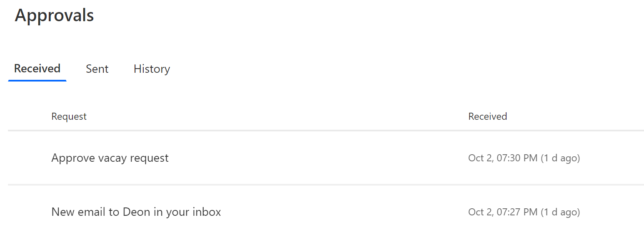Click the word "vacay" in first request
The image size is (644, 232).
[x=113, y=158]
